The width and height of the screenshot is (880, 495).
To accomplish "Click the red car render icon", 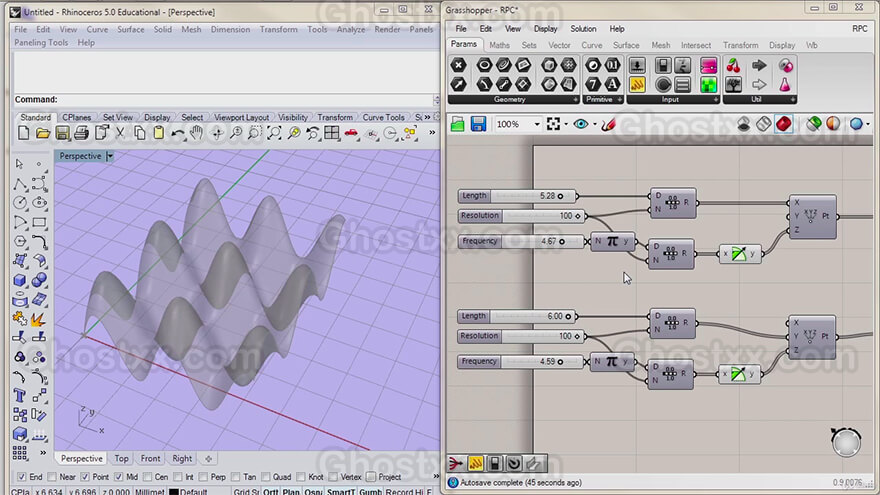I will point(351,133).
